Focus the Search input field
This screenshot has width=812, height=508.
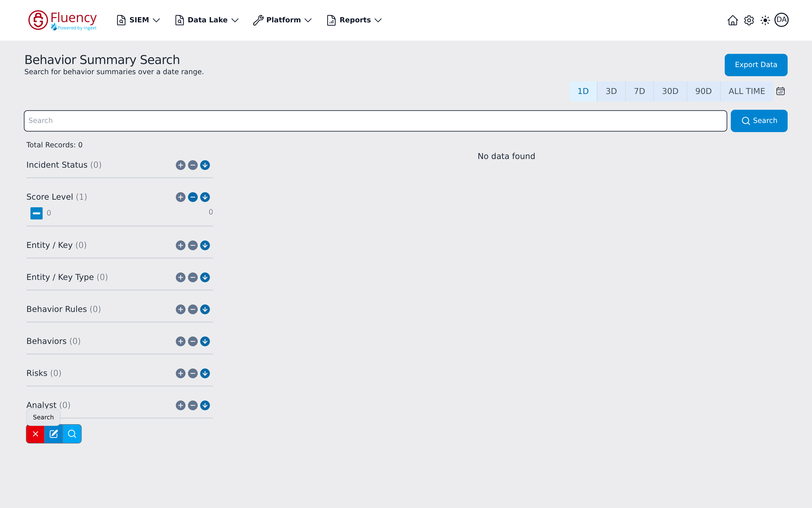pos(376,121)
